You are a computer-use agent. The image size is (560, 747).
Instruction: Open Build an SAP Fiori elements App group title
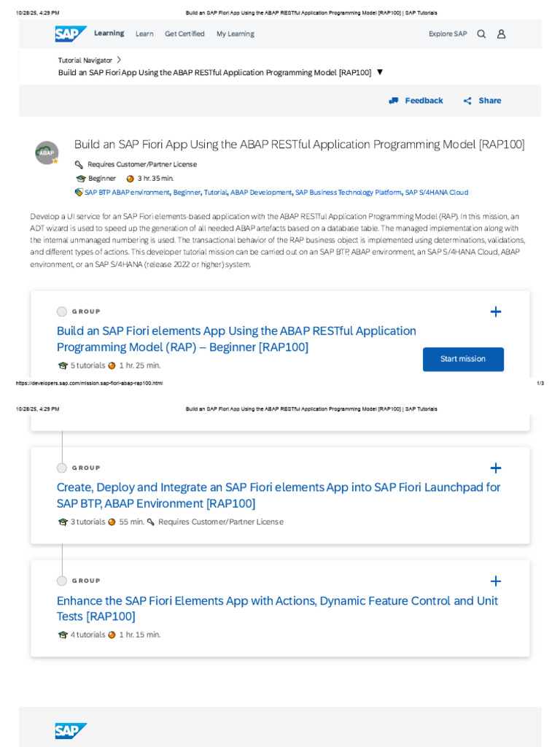point(236,338)
